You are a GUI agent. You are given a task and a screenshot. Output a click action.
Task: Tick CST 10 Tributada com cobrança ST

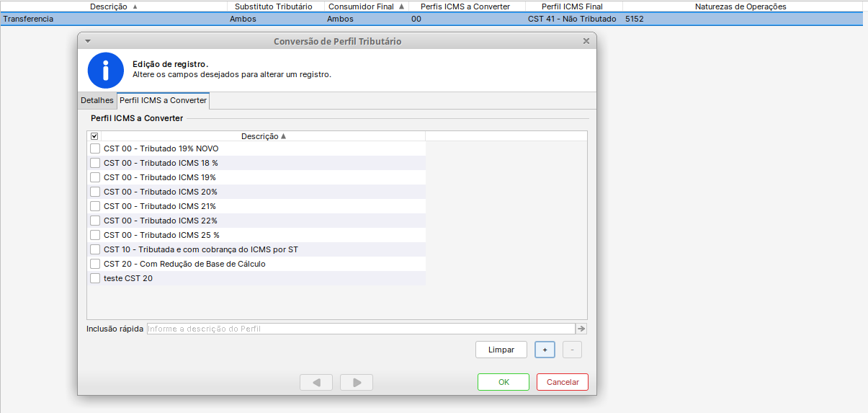(x=95, y=249)
